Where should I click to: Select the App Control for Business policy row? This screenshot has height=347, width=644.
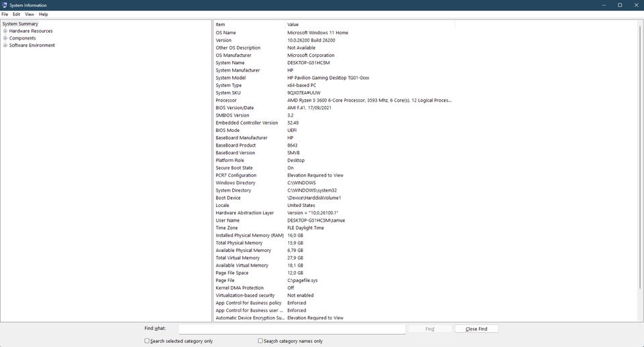tap(334, 303)
